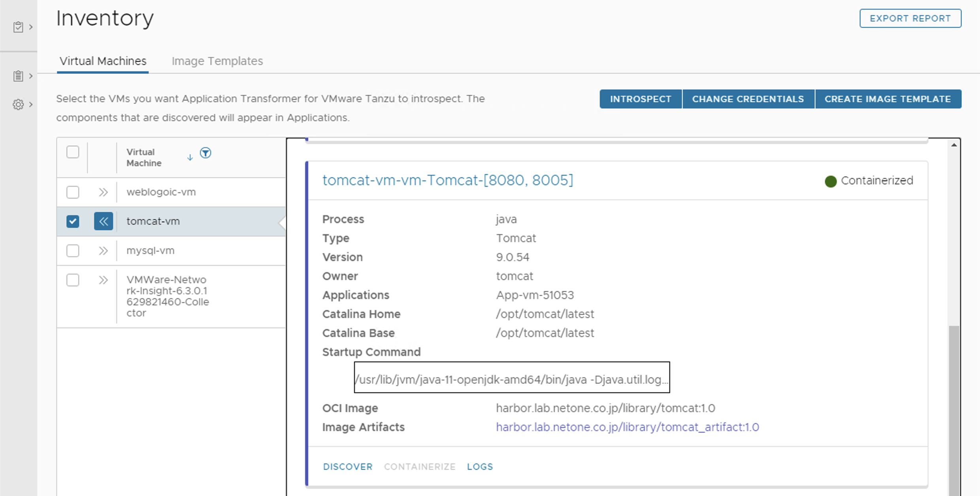Open the Virtual Machine column filter
The height and width of the screenshot is (496, 980).
point(205,153)
